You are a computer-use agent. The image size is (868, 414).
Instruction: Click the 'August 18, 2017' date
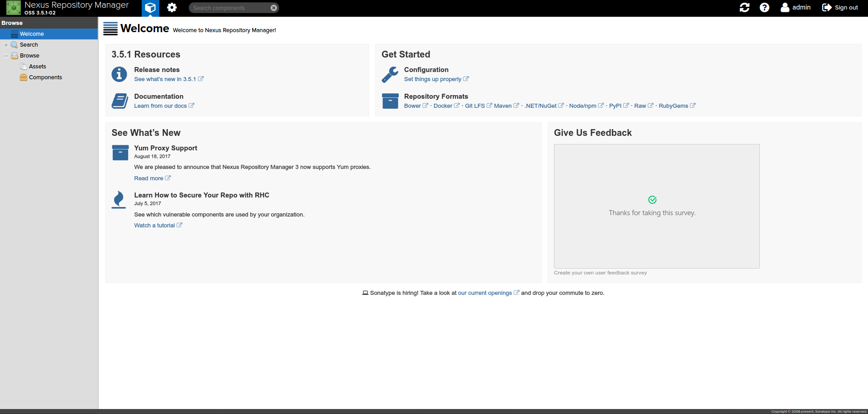coord(153,156)
